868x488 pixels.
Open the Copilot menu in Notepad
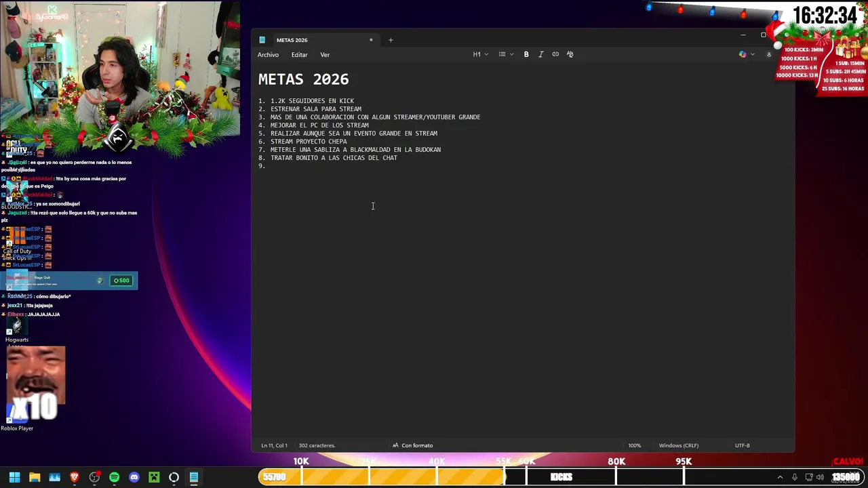coord(747,54)
